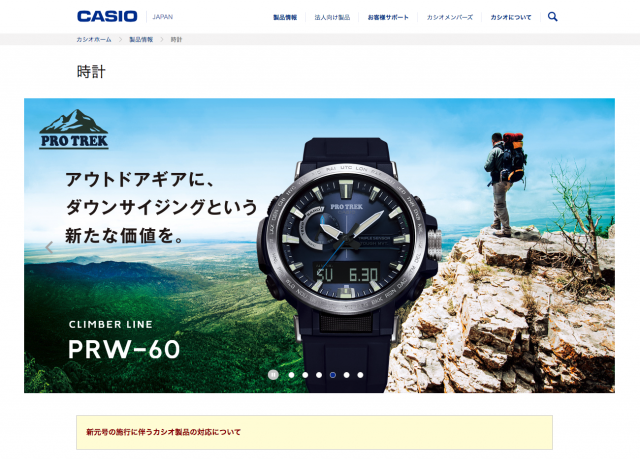Open the 新元号 notice link

(x=163, y=432)
